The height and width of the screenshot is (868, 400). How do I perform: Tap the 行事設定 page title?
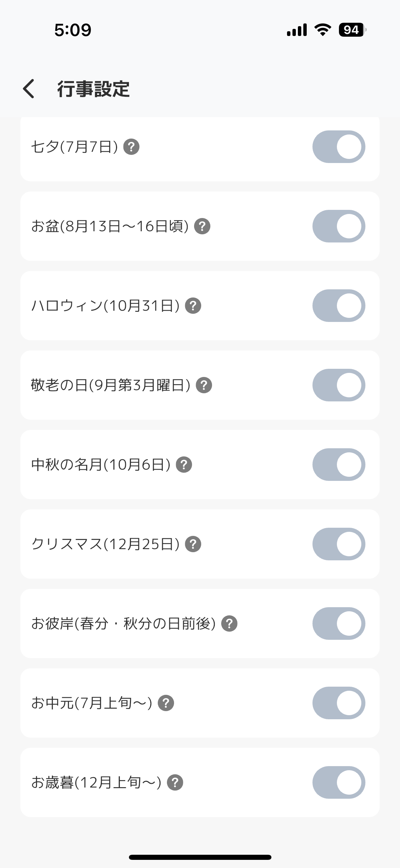click(x=93, y=89)
